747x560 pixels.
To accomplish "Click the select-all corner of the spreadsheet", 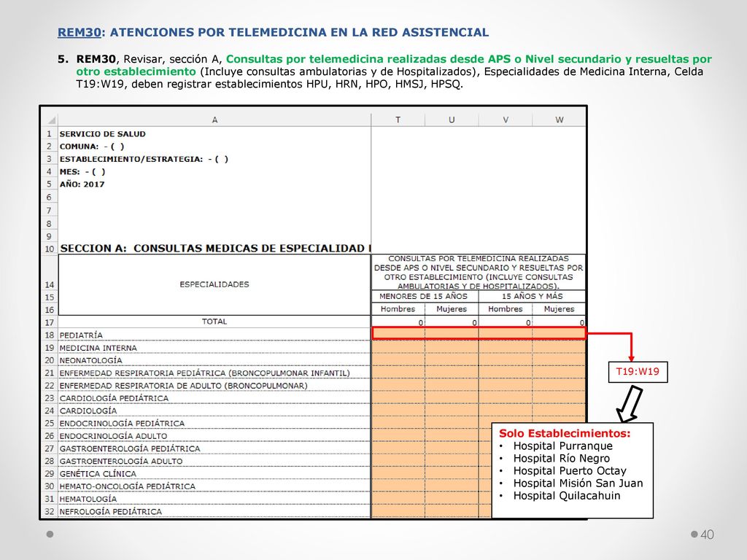I will 50,120.
